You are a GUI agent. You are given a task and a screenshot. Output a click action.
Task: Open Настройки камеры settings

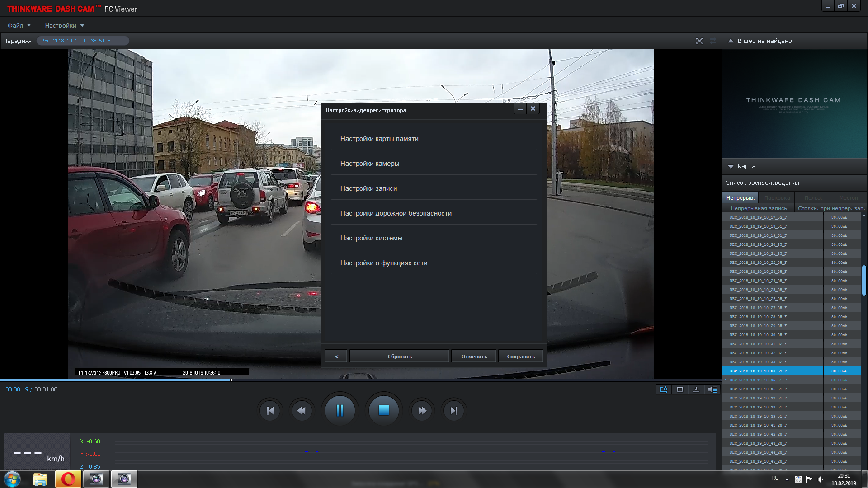coord(370,164)
